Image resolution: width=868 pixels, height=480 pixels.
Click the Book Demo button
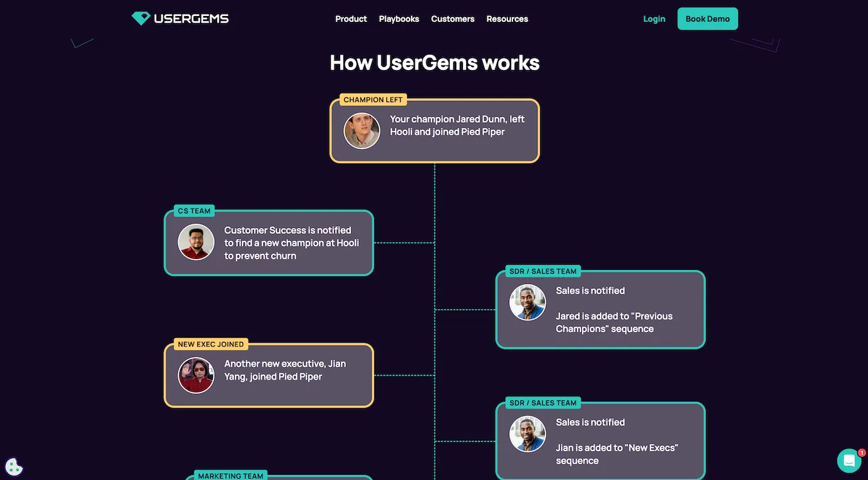(x=707, y=19)
